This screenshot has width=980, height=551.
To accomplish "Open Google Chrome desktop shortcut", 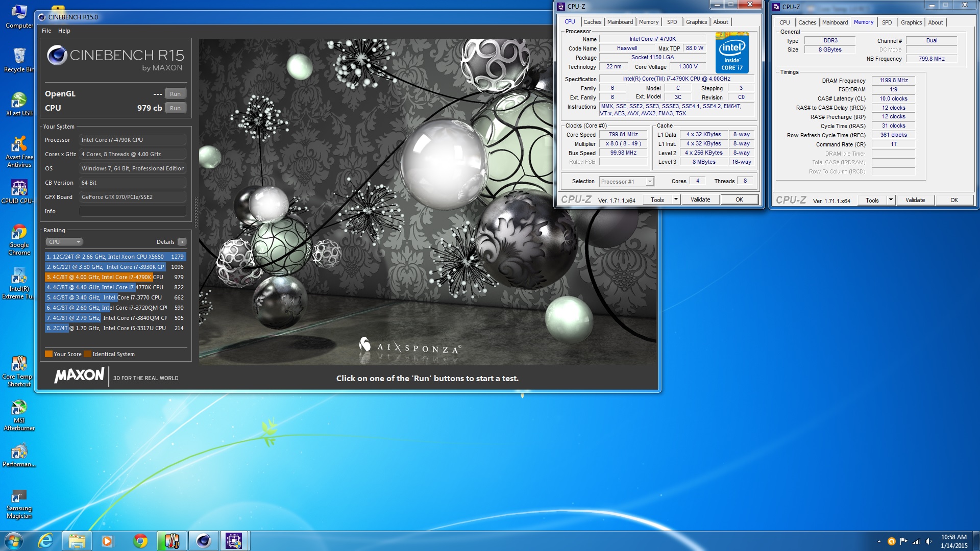I will pyautogui.click(x=19, y=239).
